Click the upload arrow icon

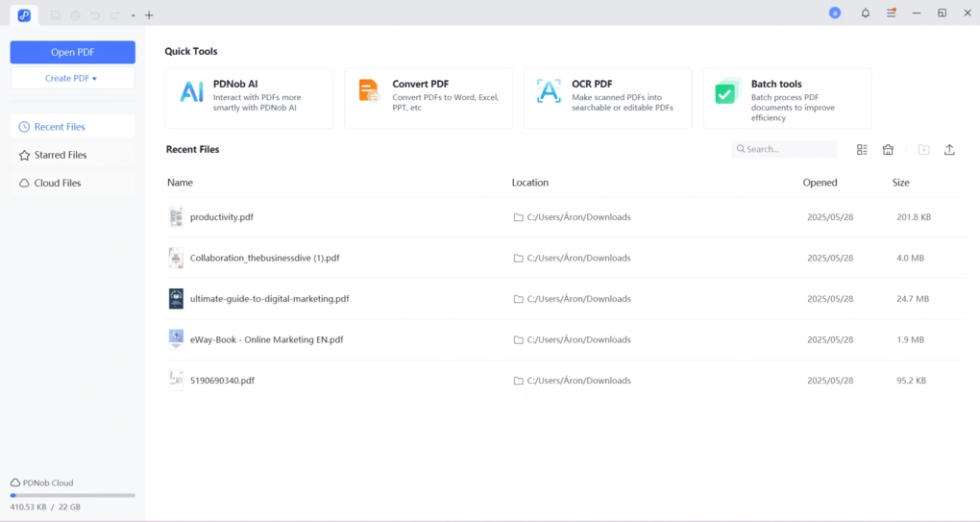pos(949,149)
